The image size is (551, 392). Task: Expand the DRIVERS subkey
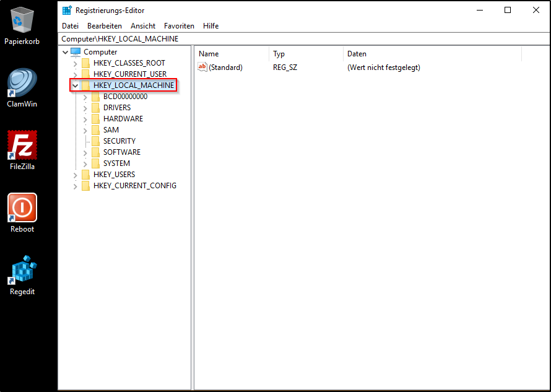(85, 108)
